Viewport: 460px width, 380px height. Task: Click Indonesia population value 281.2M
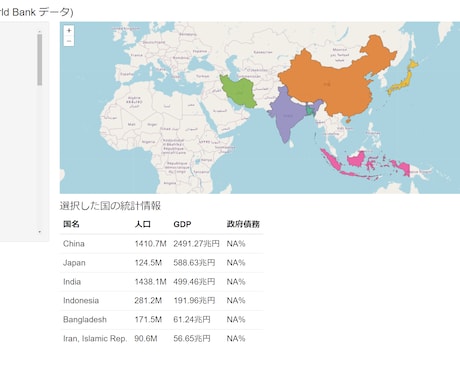(x=148, y=301)
